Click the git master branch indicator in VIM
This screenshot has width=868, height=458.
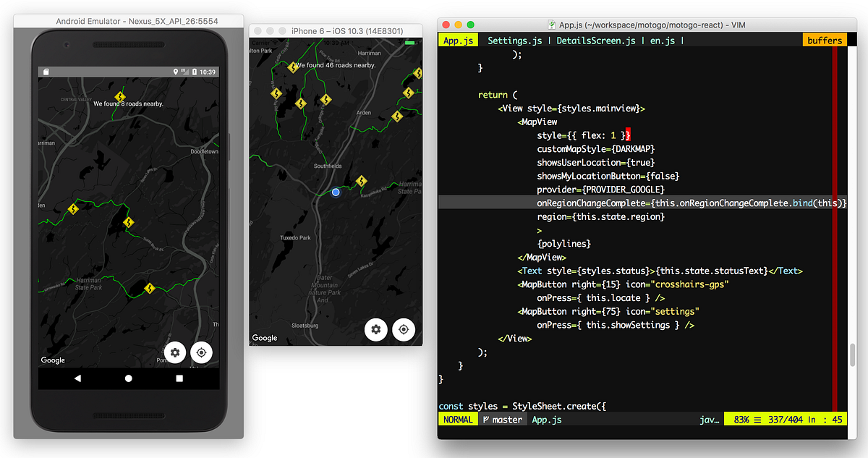(x=503, y=419)
